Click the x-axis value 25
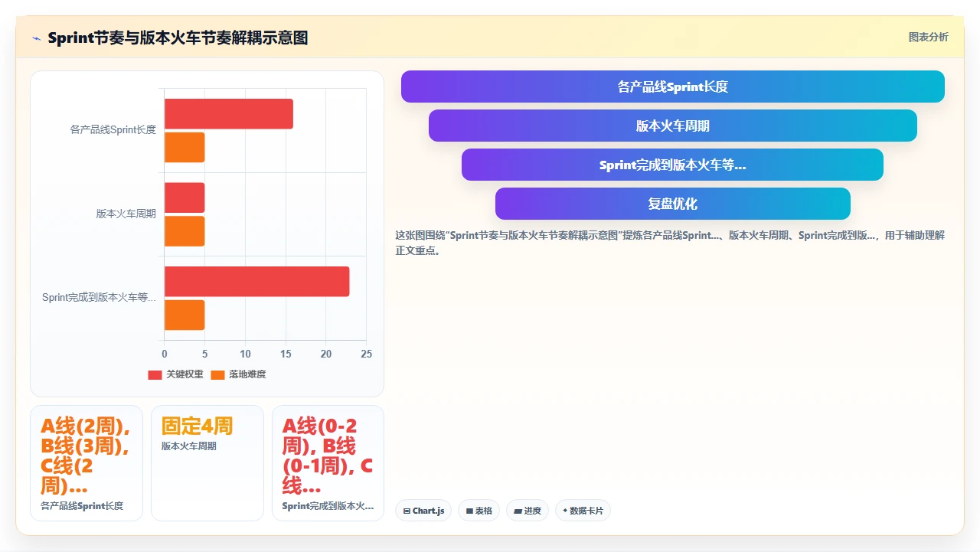Viewport: 980px width, 552px height. pyautogui.click(x=366, y=354)
